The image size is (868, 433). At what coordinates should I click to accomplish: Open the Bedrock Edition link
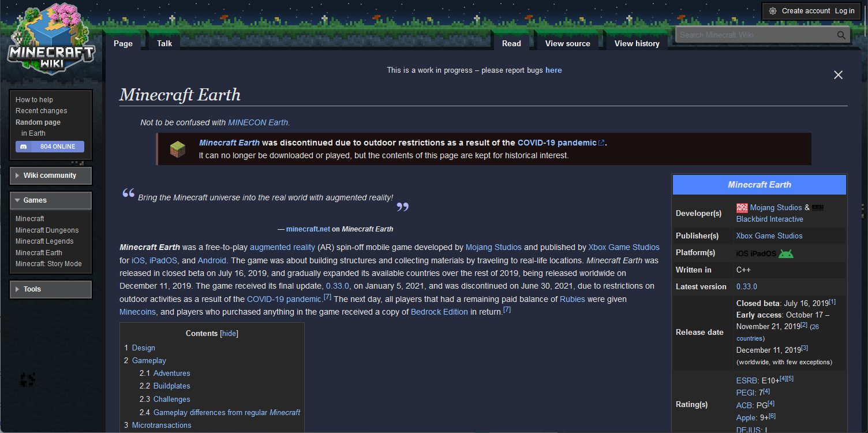point(439,312)
